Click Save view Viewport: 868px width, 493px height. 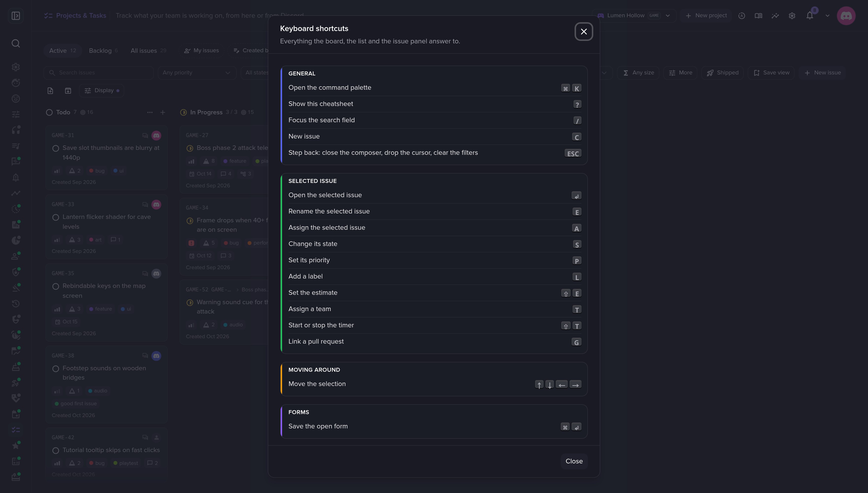click(771, 73)
